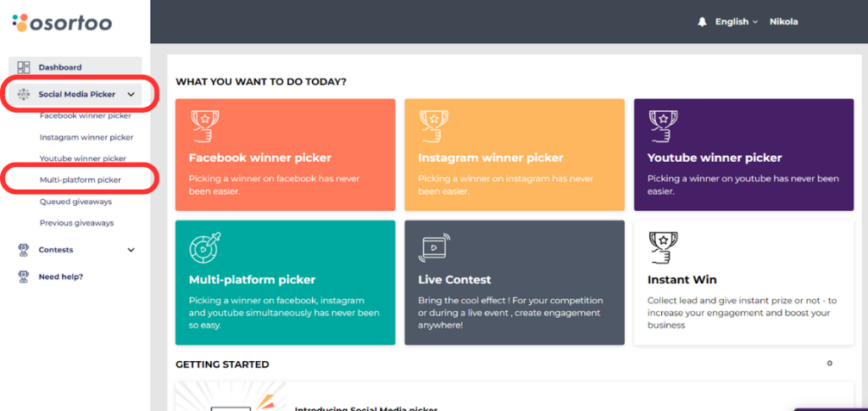
Task: Open Facebook winner picker in sidebar
Action: tap(85, 115)
